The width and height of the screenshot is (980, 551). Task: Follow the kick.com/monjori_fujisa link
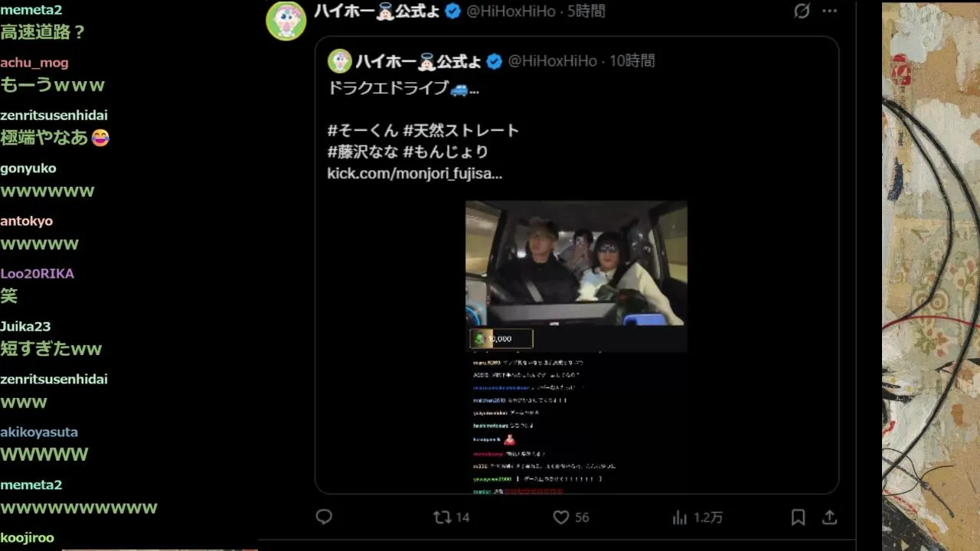(x=415, y=174)
